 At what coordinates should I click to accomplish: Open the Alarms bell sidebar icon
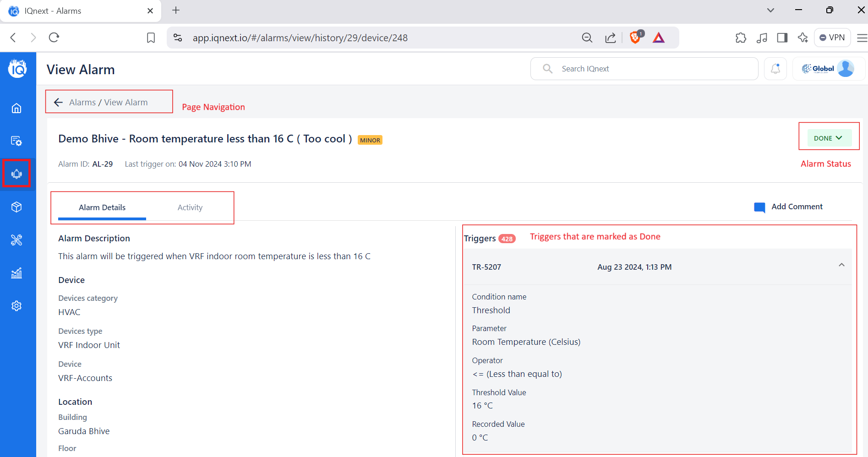[16, 174]
